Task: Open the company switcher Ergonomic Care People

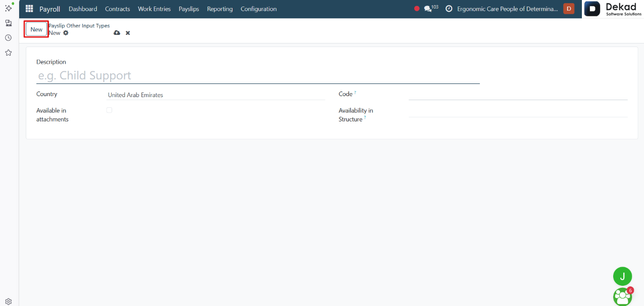Action: pyautogui.click(x=508, y=9)
